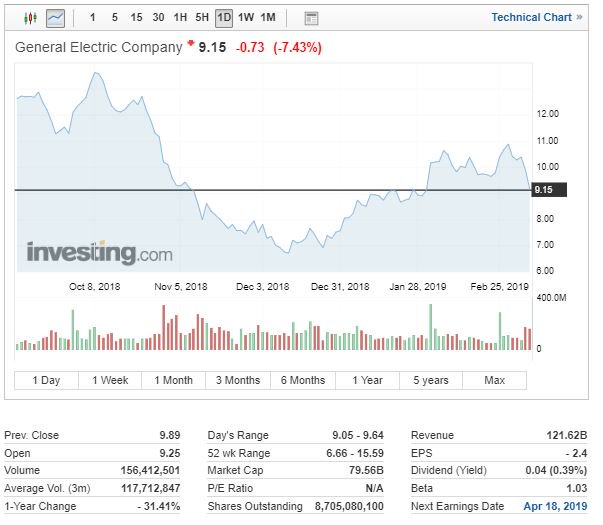The width and height of the screenshot is (603, 525).
Task: Choose the 1H interval
Action: [180, 17]
